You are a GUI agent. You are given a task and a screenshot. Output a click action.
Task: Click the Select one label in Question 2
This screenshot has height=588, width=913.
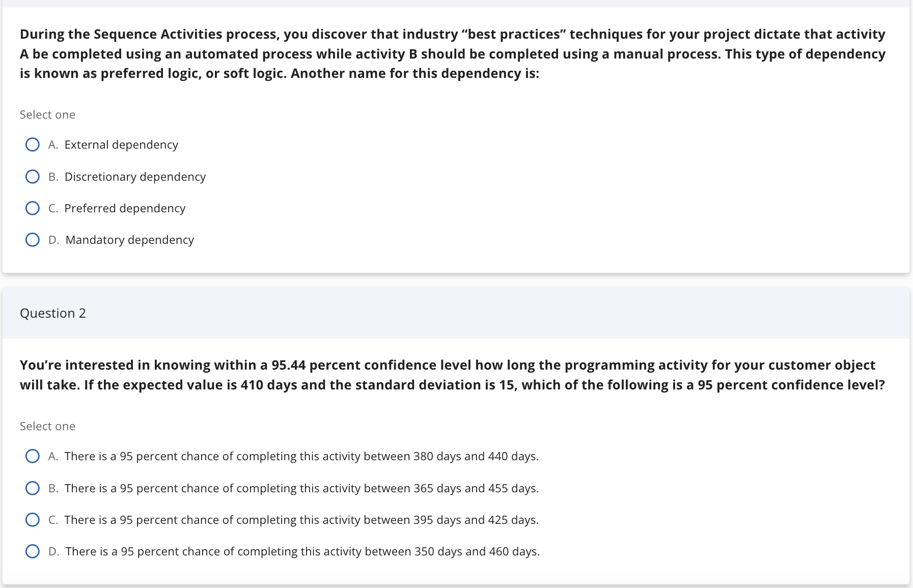point(47,426)
